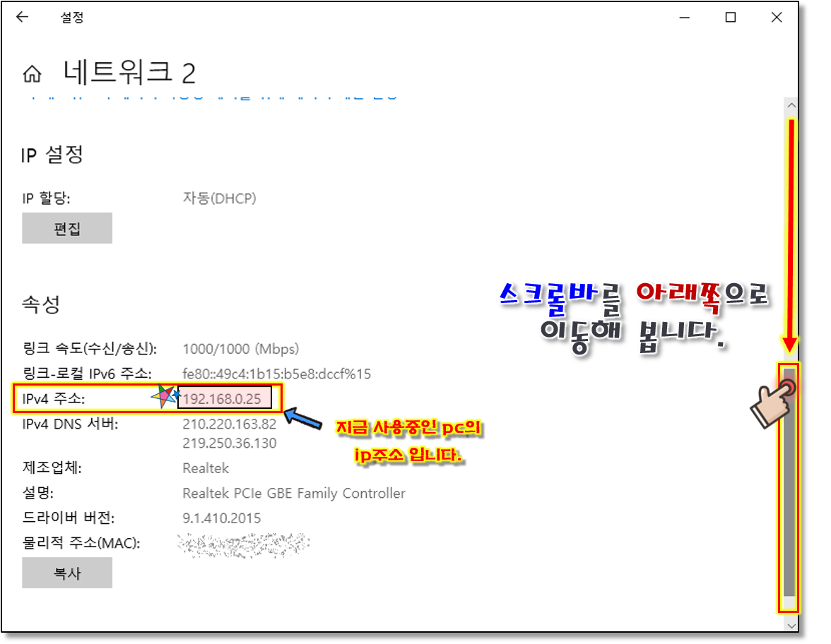Click the partially hidden link under the title

pyautogui.click(x=212, y=95)
